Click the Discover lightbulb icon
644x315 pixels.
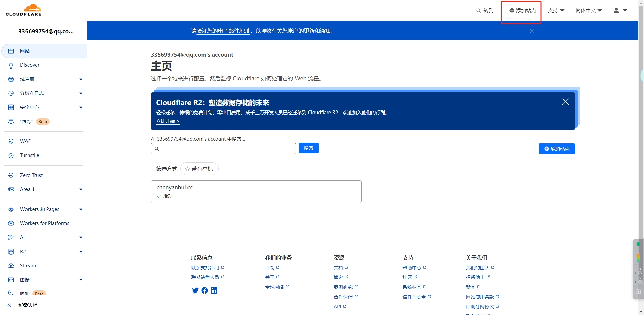[11, 65]
